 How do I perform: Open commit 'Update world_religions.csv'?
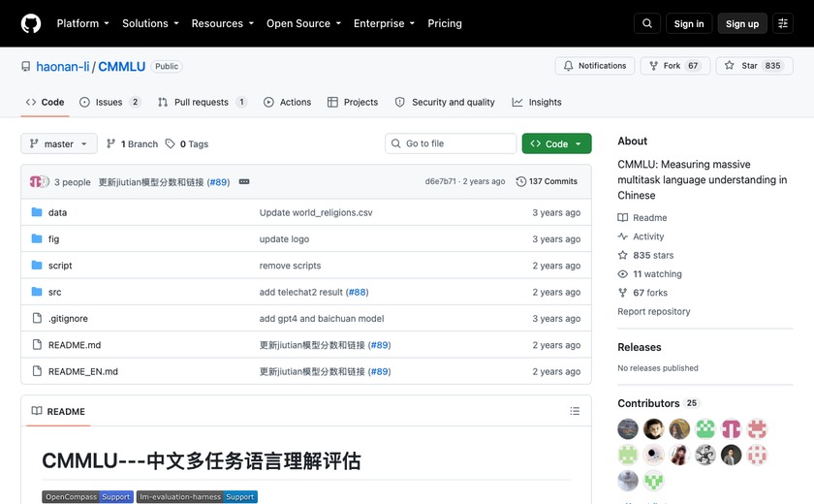coord(316,212)
